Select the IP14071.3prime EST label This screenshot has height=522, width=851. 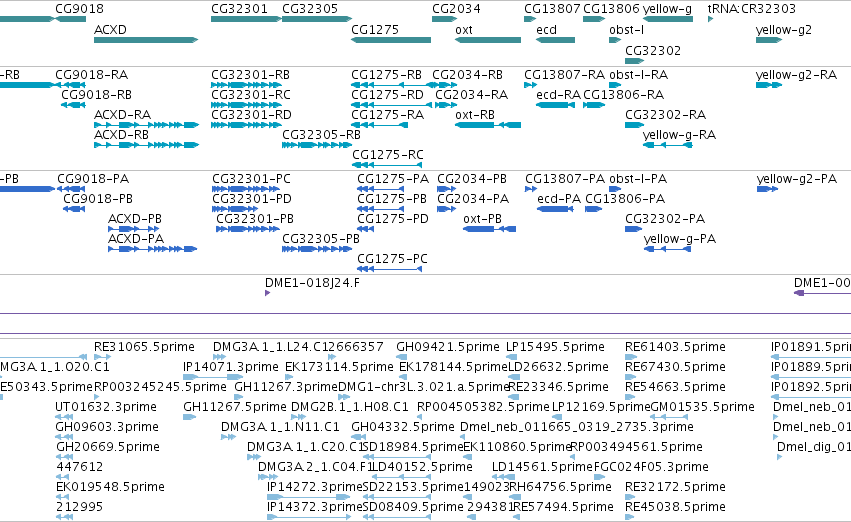point(231,367)
